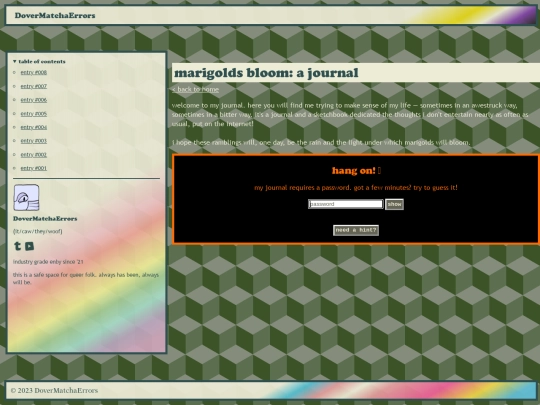Open entry #007 from table of contents

[x=33, y=86]
